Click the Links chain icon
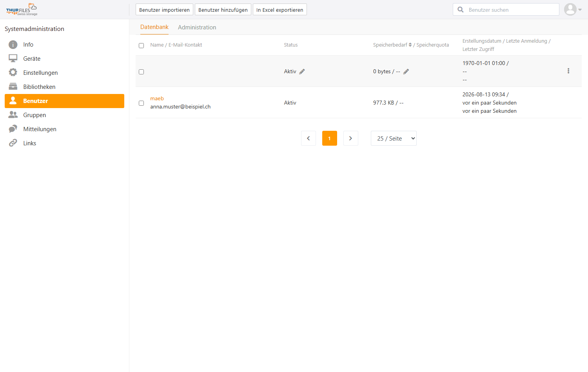Viewport: 588px width, 372px height. pos(13,143)
